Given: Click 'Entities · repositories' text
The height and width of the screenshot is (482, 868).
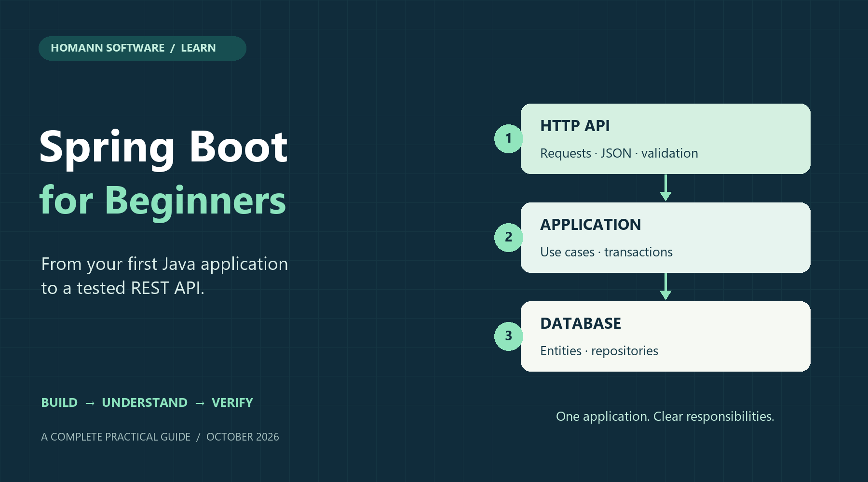Looking at the screenshot, I should [x=599, y=351].
